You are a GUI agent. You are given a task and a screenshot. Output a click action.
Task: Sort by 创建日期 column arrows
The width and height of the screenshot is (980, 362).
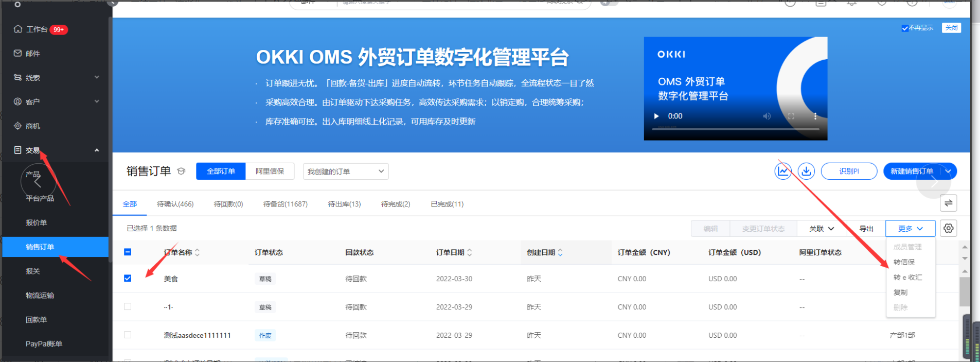coord(560,252)
